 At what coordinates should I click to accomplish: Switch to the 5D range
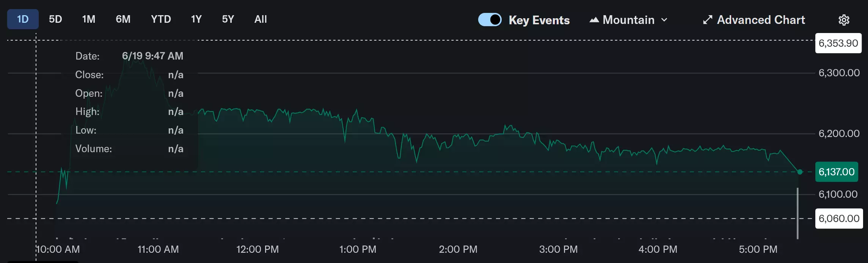coord(55,19)
